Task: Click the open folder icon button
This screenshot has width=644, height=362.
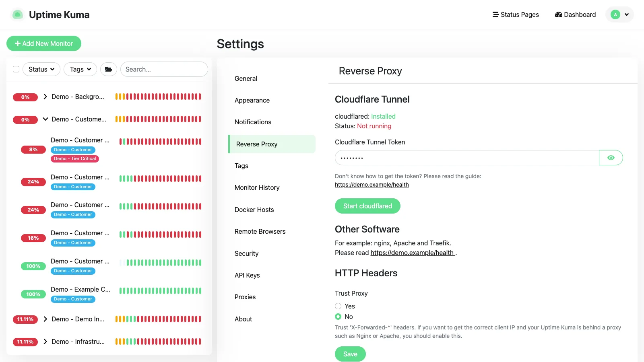Action: pyautogui.click(x=109, y=69)
